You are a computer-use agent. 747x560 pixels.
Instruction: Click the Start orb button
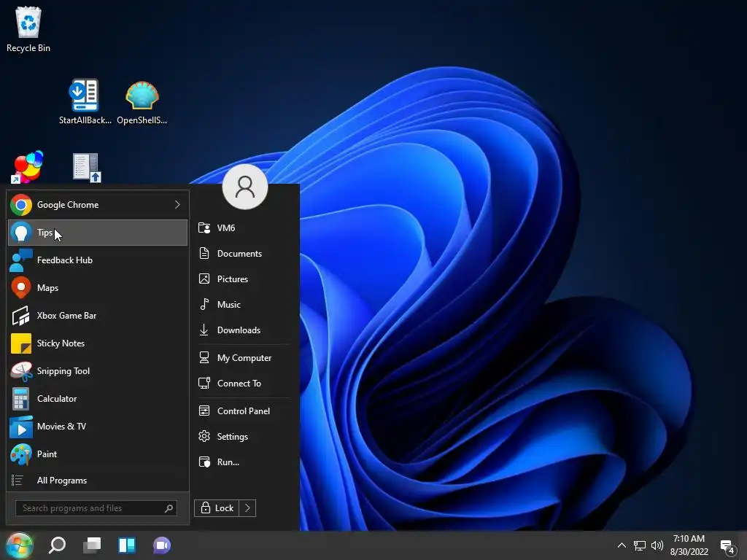20,545
